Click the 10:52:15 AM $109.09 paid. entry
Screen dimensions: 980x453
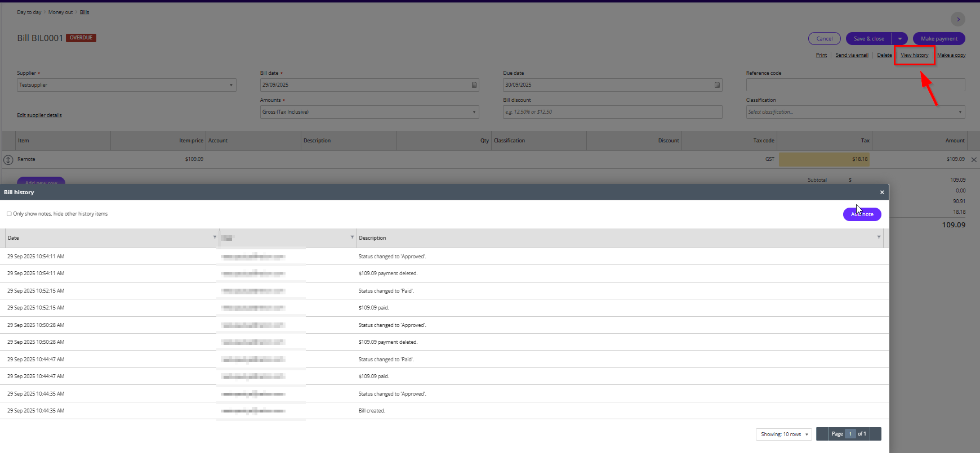tap(444, 308)
